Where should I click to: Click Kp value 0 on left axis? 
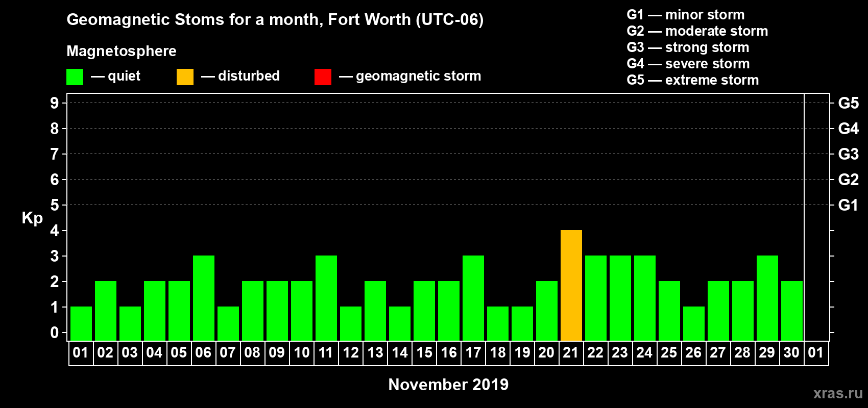[55, 333]
